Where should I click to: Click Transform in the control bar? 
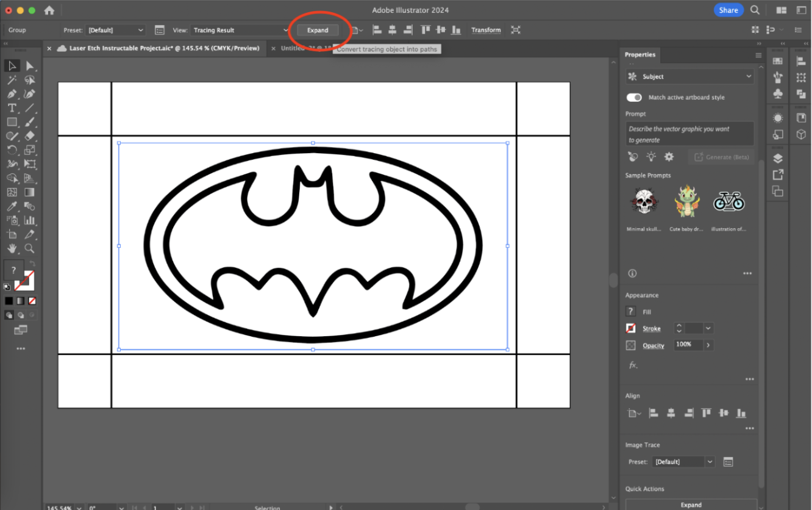[486, 30]
